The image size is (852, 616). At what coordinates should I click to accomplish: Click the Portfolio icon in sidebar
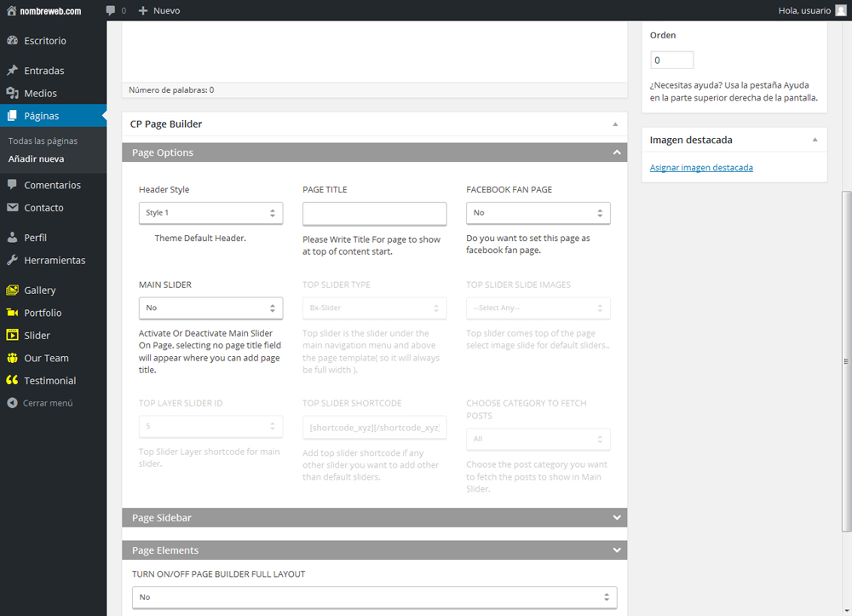12,313
